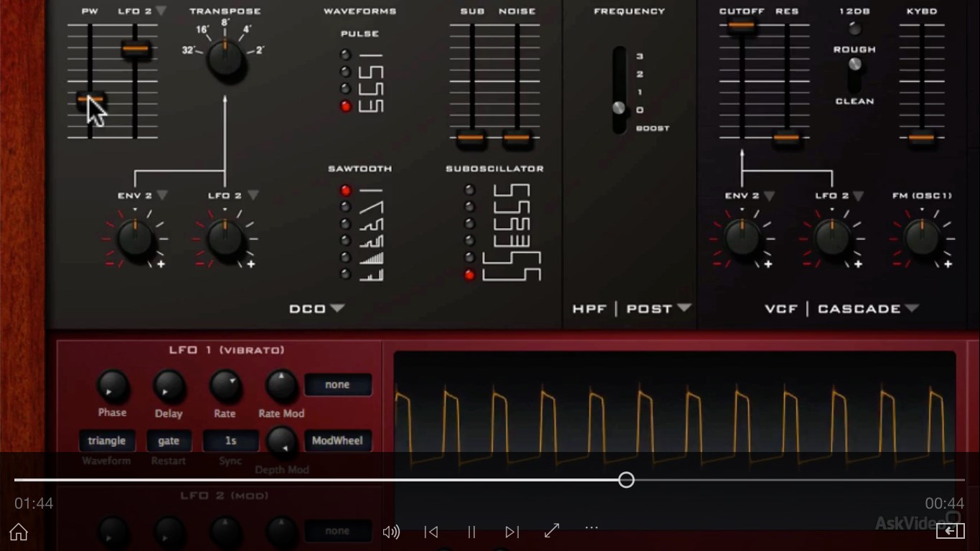The height and width of the screenshot is (551, 980).
Task: Click the LFO 1 Depth Mod knob
Action: pos(281,443)
